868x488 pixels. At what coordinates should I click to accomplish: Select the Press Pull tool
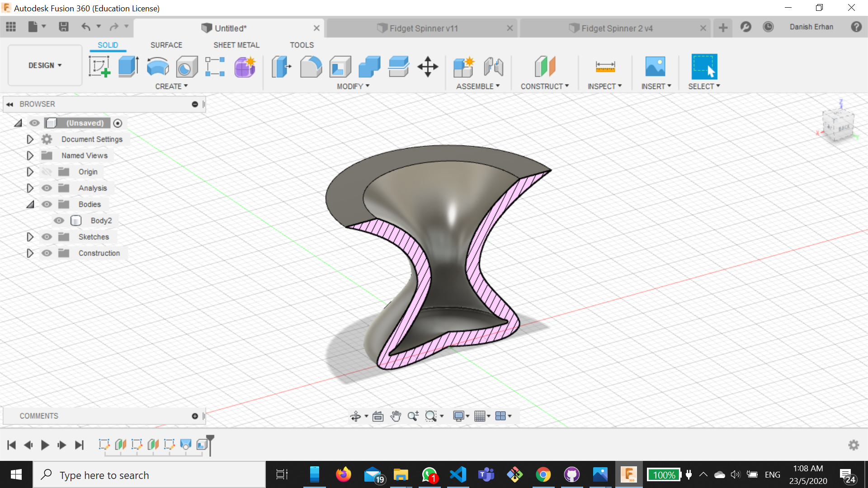(281, 66)
